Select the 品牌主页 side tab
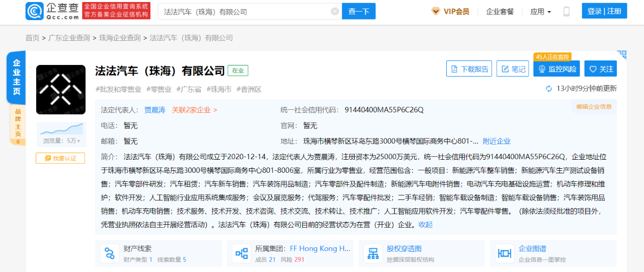The width and height of the screenshot is (644, 272). tap(18, 125)
